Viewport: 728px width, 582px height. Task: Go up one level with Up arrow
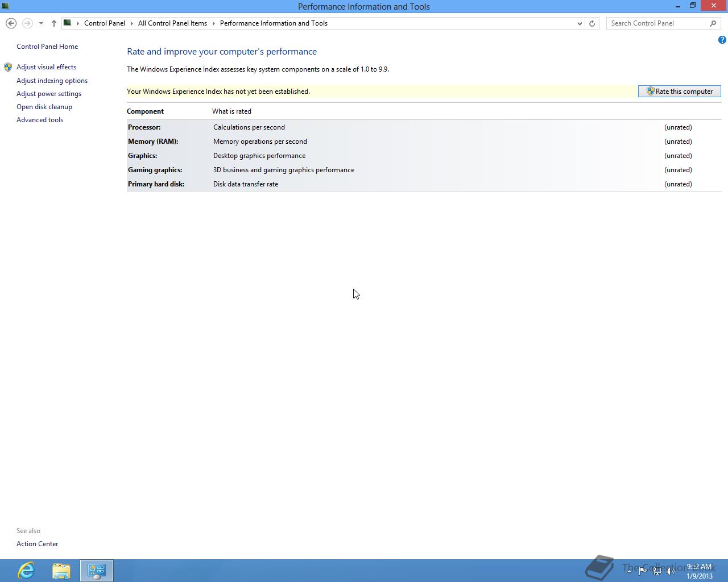(x=53, y=23)
